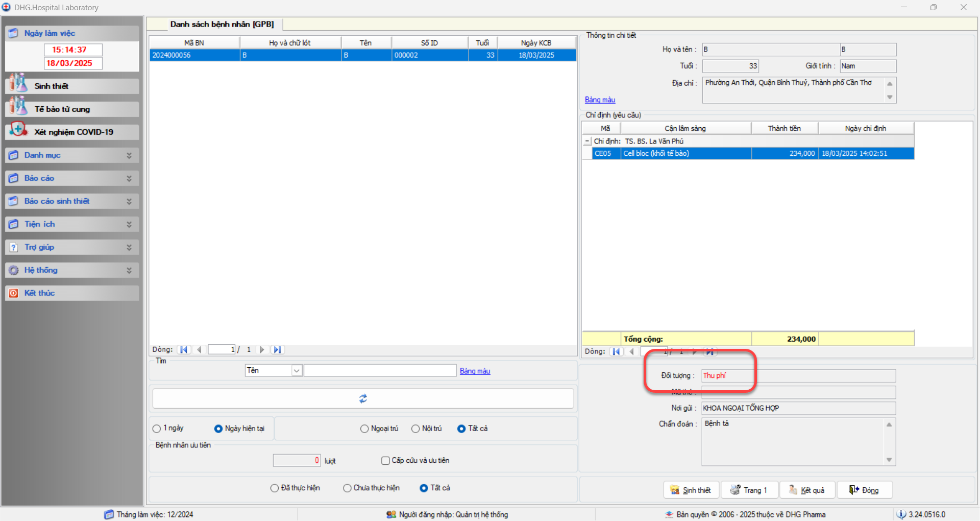Click the search text input field
The width and height of the screenshot is (980, 521).
(380, 371)
